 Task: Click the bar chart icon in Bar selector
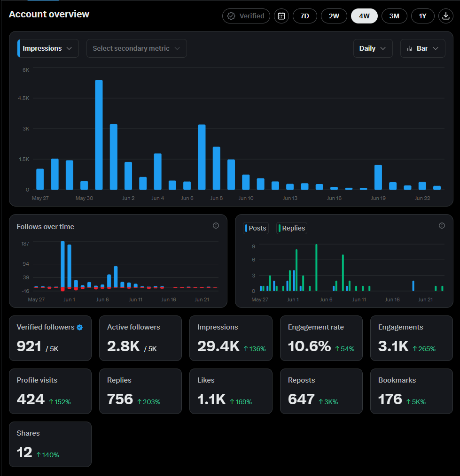click(410, 48)
